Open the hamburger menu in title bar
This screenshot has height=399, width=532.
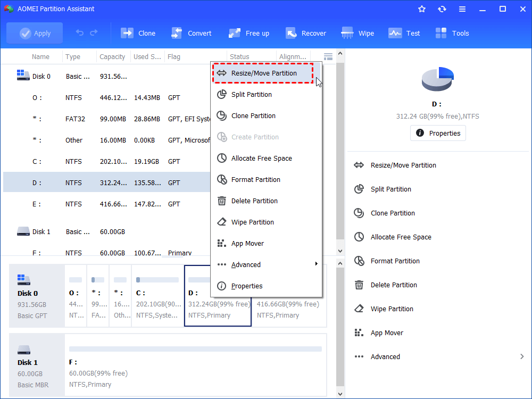(462, 9)
